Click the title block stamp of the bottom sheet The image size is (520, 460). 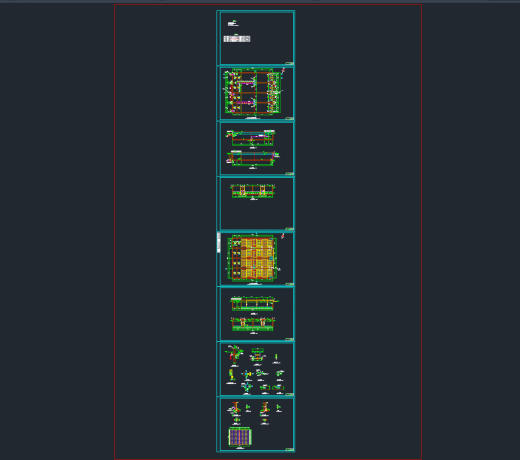[289, 449]
